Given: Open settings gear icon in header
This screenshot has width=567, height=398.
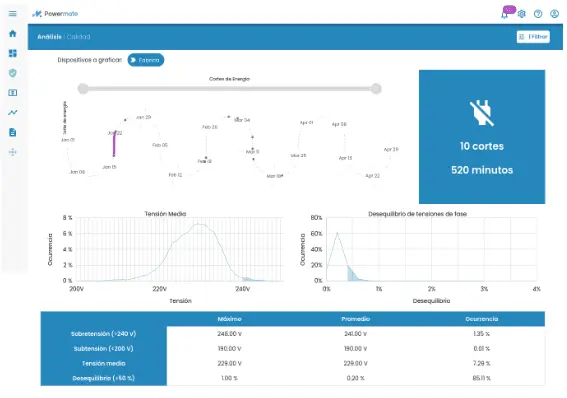Looking at the screenshot, I should pyautogui.click(x=521, y=14).
